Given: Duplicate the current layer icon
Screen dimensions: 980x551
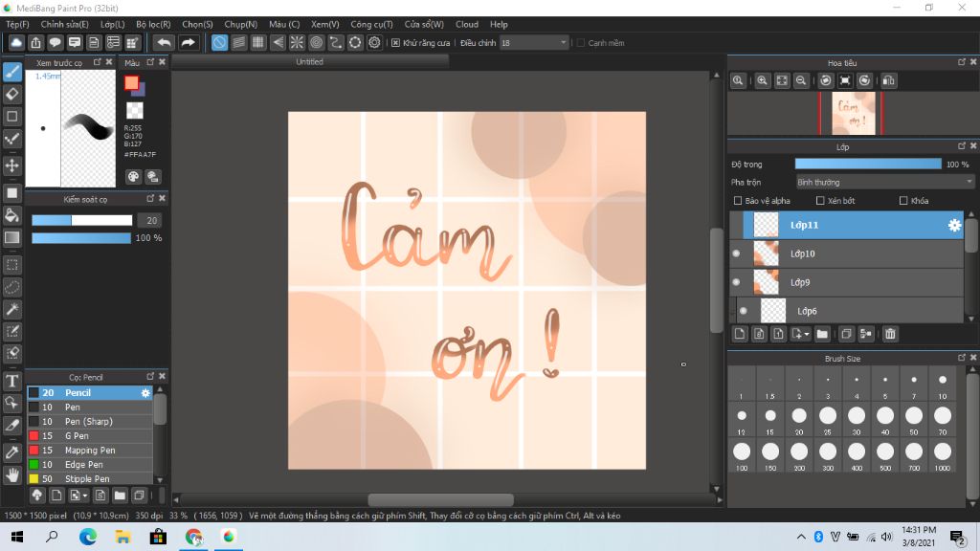Looking at the screenshot, I should pyautogui.click(x=846, y=334).
